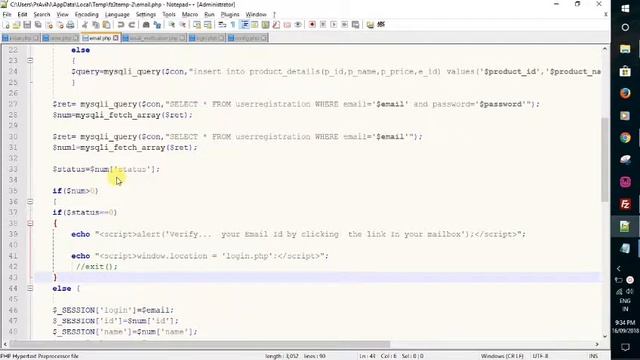The image size is (640, 360).
Task: Click the editor's scroll-down arrow
Action: 605,336
